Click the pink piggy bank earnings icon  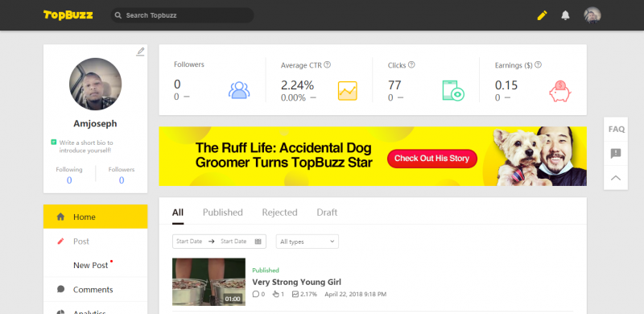pos(560,91)
